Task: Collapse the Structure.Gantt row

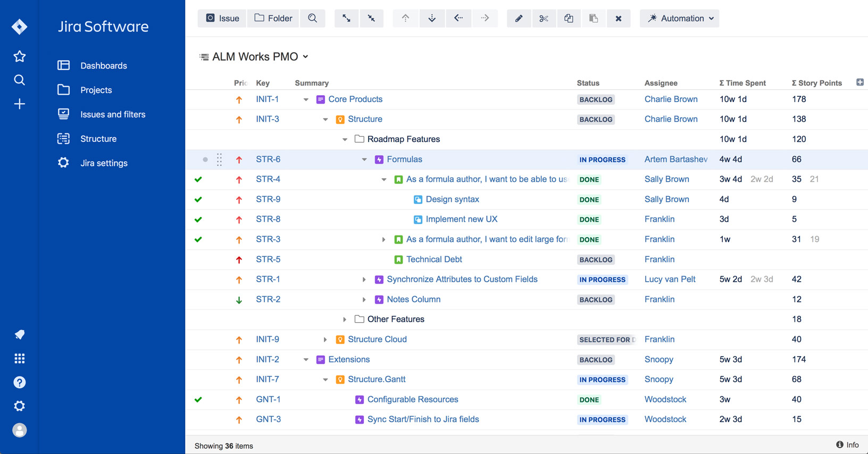Action: [325, 380]
